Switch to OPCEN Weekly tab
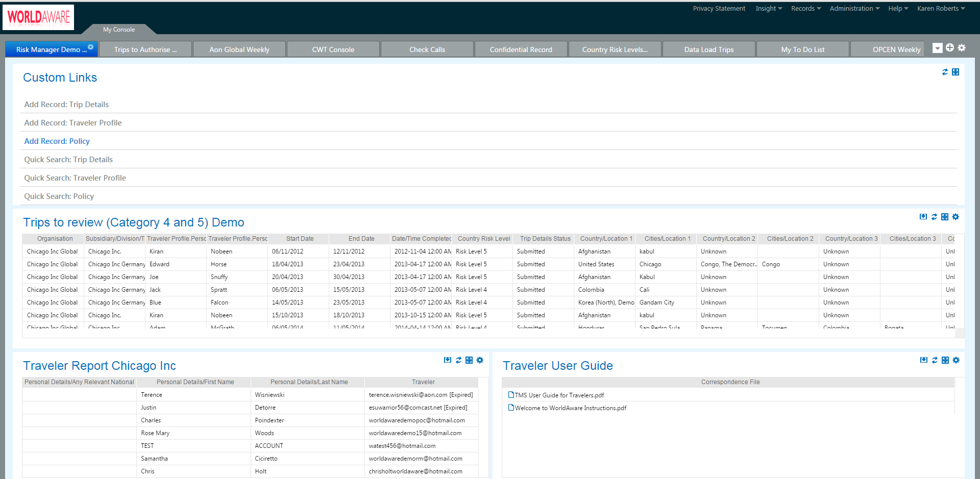 tap(888, 49)
